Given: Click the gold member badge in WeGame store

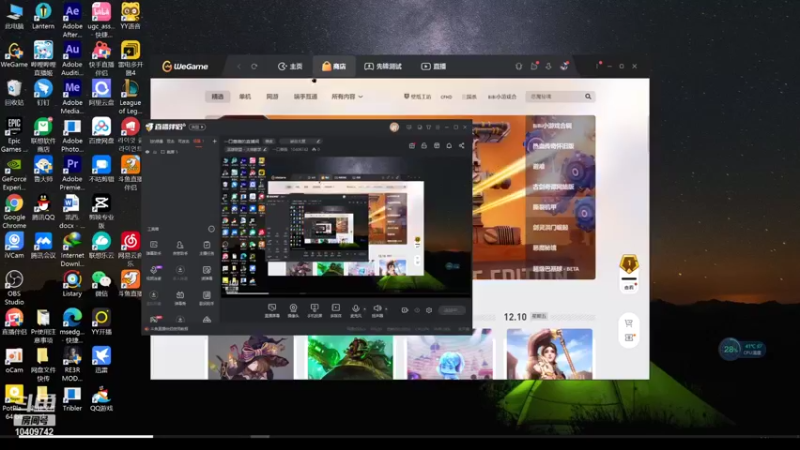Looking at the screenshot, I should click(x=629, y=265).
